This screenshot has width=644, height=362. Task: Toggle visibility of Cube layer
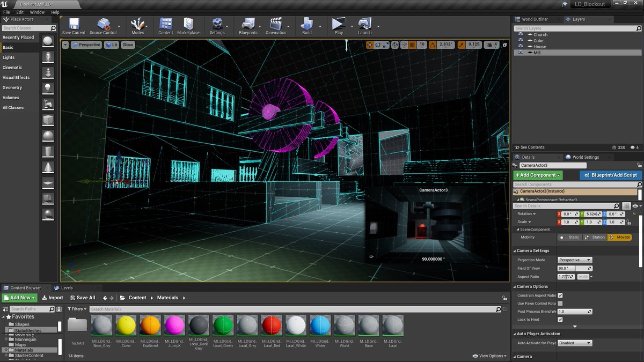[521, 41]
